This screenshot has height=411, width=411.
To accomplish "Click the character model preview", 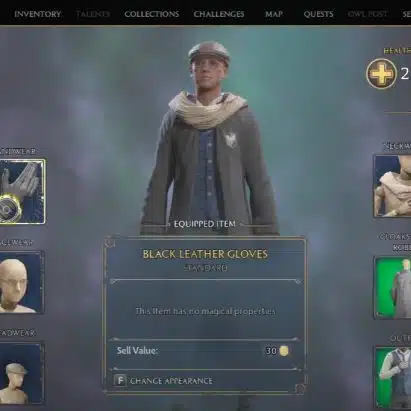I will tap(209, 137).
